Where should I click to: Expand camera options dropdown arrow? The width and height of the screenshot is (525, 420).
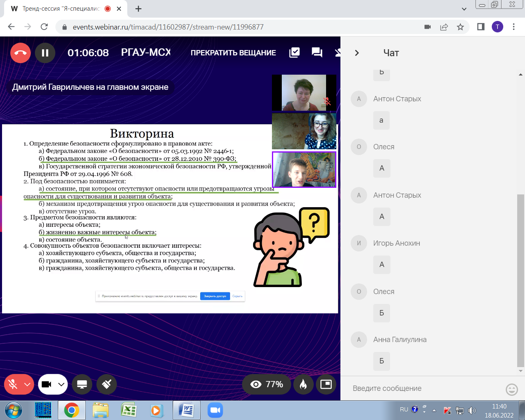pos(61,384)
